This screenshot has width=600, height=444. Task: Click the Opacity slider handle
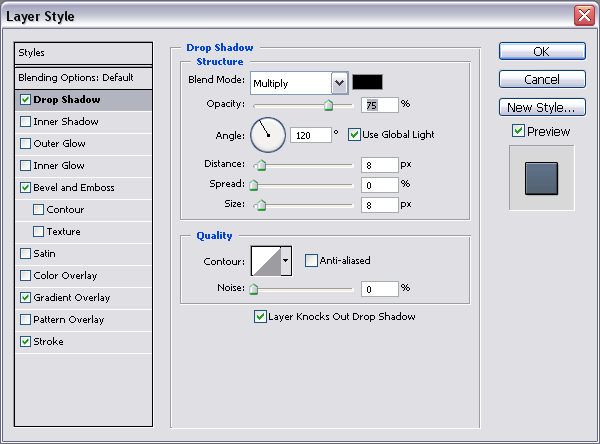[328, 104]
